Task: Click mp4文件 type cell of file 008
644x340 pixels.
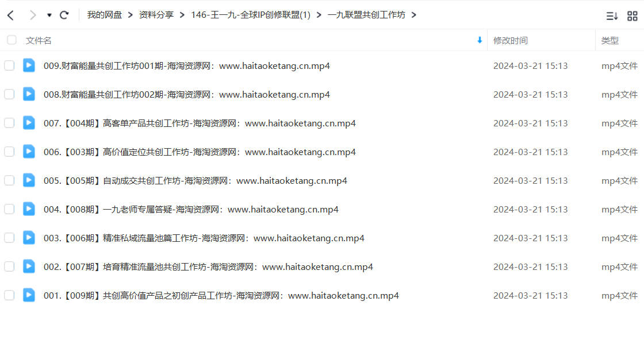Action: (x=619, y=95)
